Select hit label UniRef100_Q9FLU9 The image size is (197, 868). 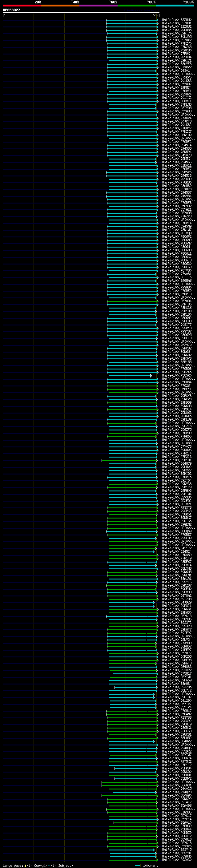(x=177, y=419)
